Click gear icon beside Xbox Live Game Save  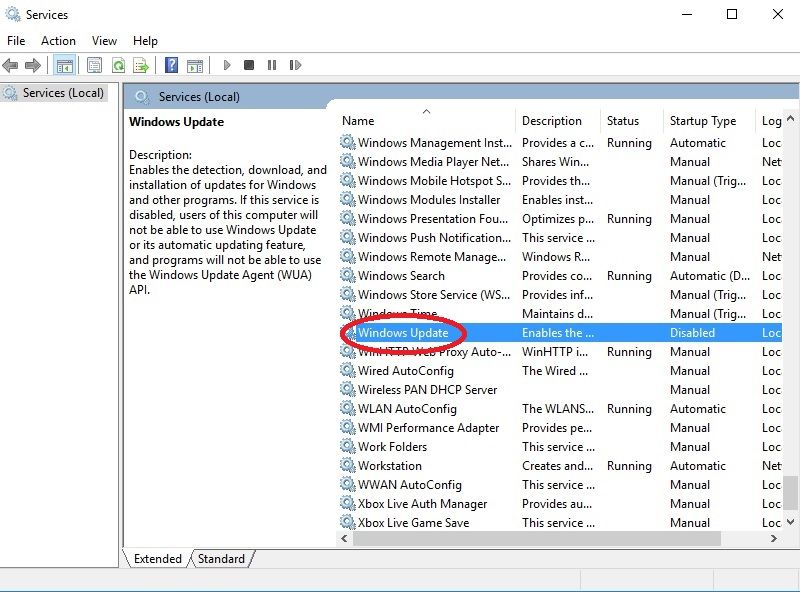pos(347,522)
